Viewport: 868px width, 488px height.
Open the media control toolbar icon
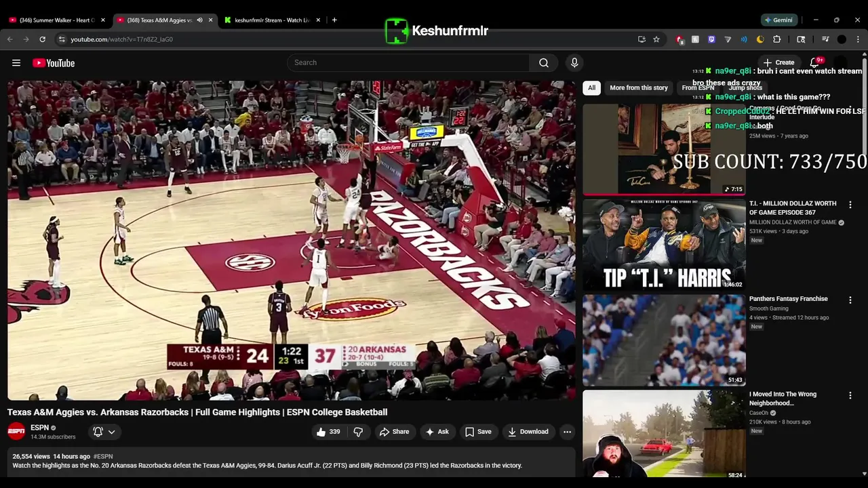click(x=825, y=39)
